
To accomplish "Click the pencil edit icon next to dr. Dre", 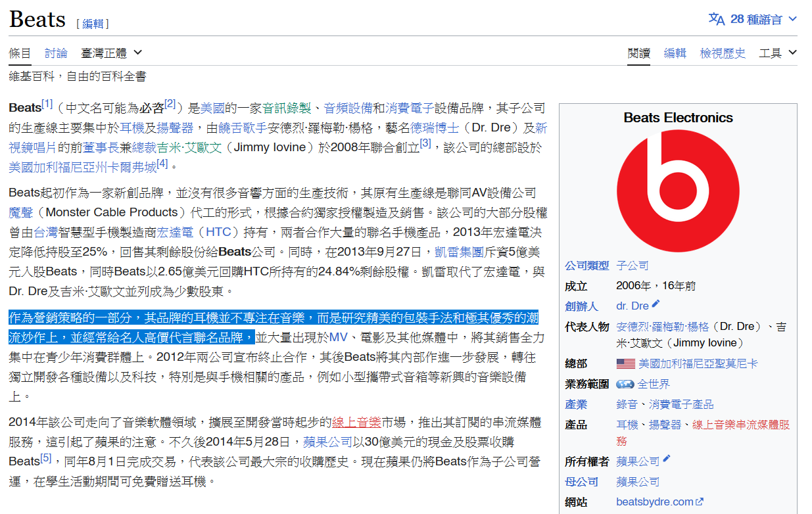I will (x=656, y=305).
